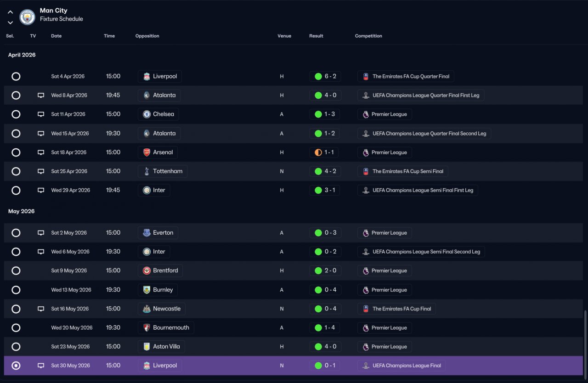This screenshot has height=383, width=588.
Task: Click Premier League icon in Chelsea row
Action: [366, 114]
